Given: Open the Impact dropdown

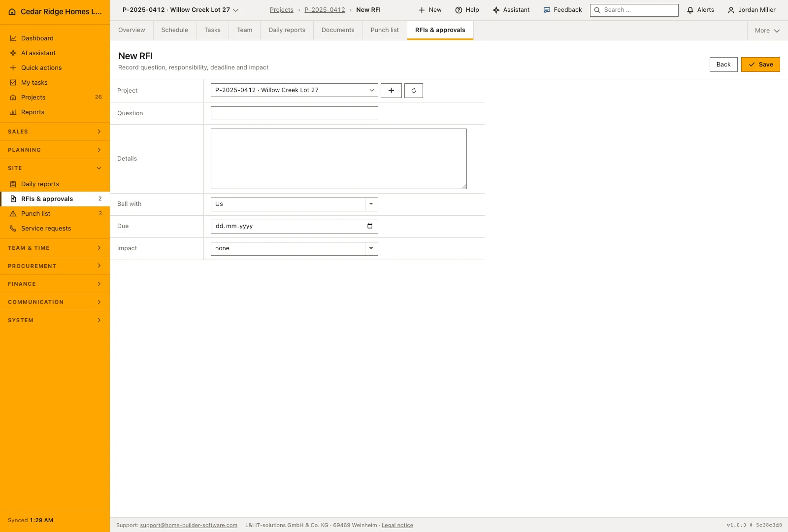Looking at the screenshot, I should point(295,248).
